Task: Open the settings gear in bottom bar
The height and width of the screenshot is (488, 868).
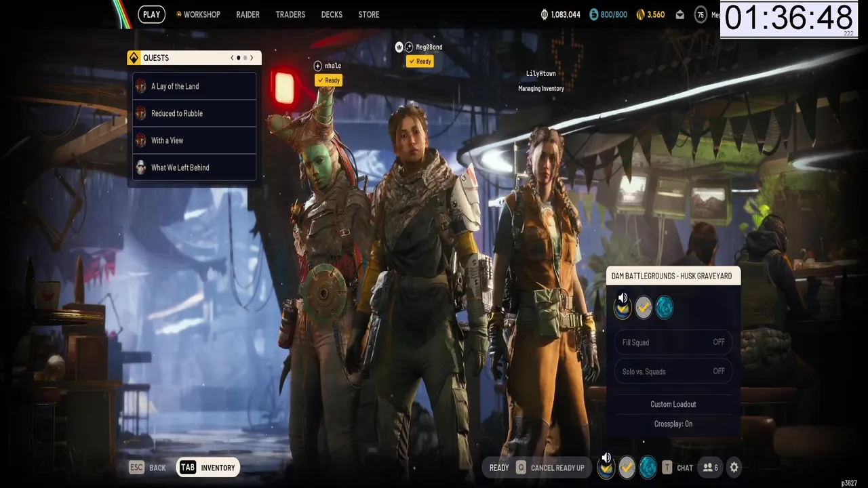Action: click(734, 467)
